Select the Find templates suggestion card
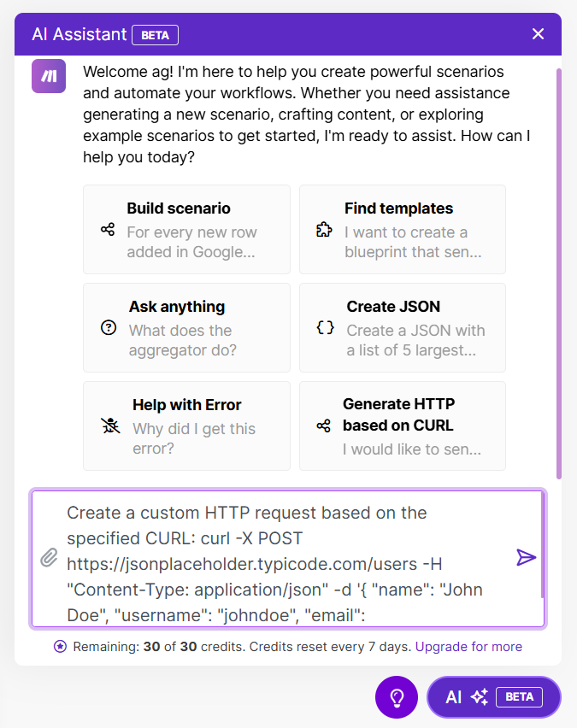Image resolution: width=577 pixels, height=728 pixels. point(402,230)
